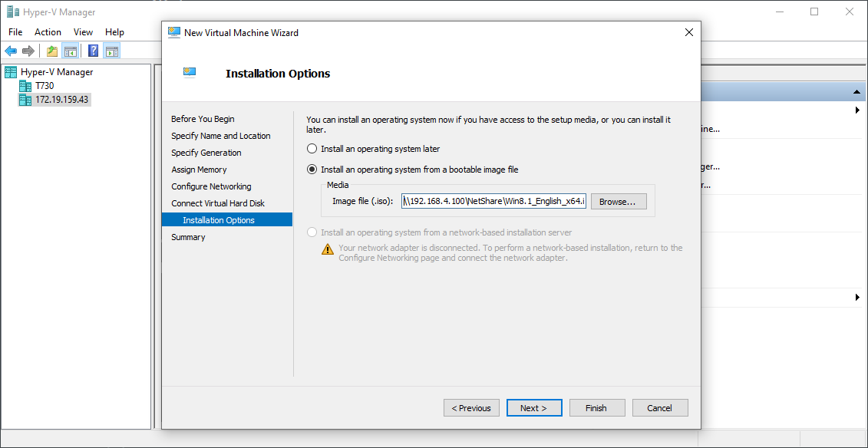The height and width of the screenshot is (448, 868).
Task: Click the Image file (.iso) path field
Action: (493, 202)
